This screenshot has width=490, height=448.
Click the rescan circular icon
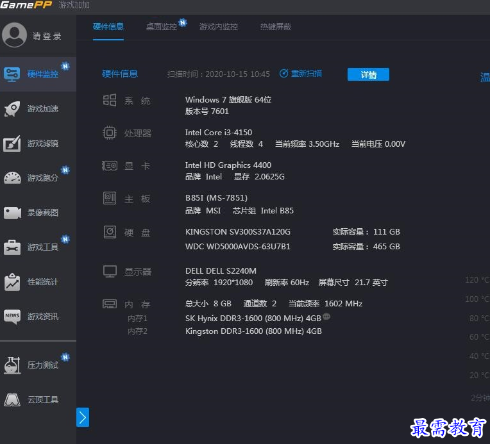tap(283, 74)
